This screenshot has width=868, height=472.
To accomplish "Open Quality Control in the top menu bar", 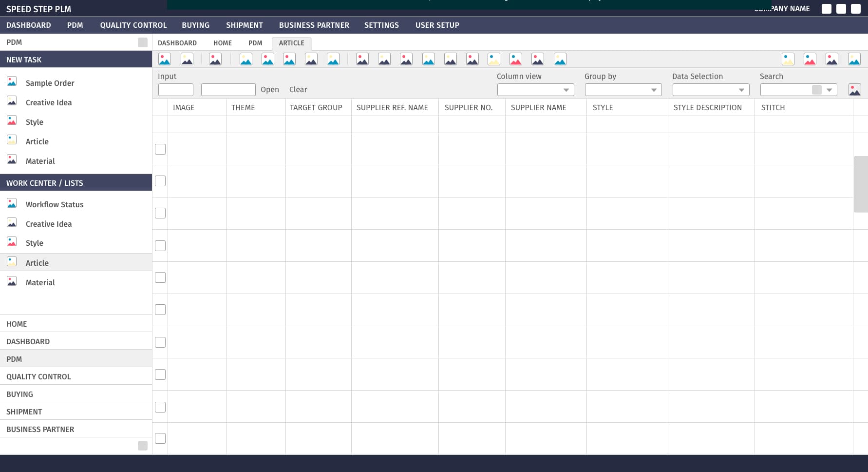I will [x=133, y=25].
